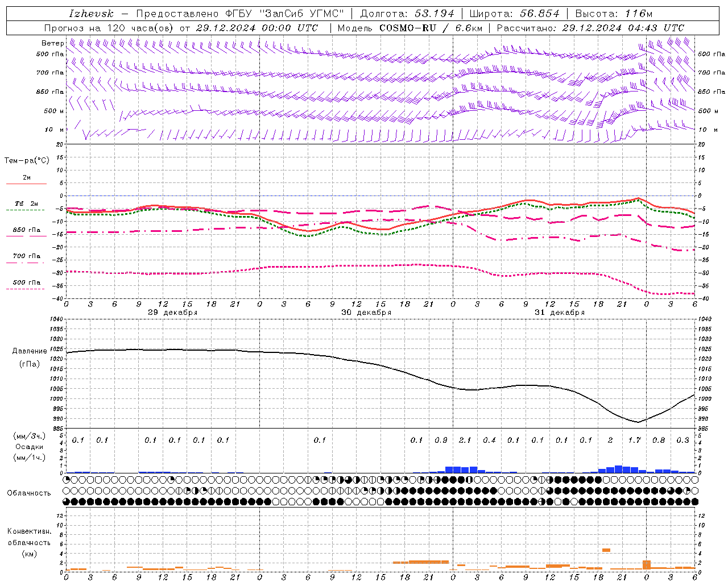Click the 'Широта: 56.854' latitude value
This screenshot has height=582, width=728.
tap(514, 14)
